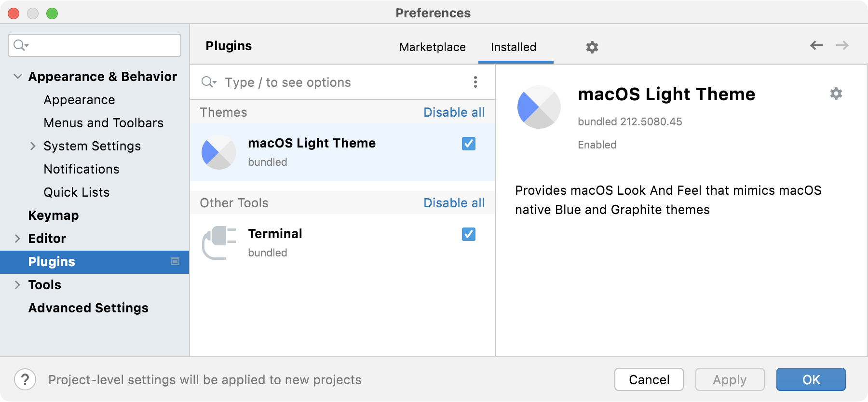868x402 pixels.
Task: Open the plugin list options menu (three dots)
Action: 475,82
